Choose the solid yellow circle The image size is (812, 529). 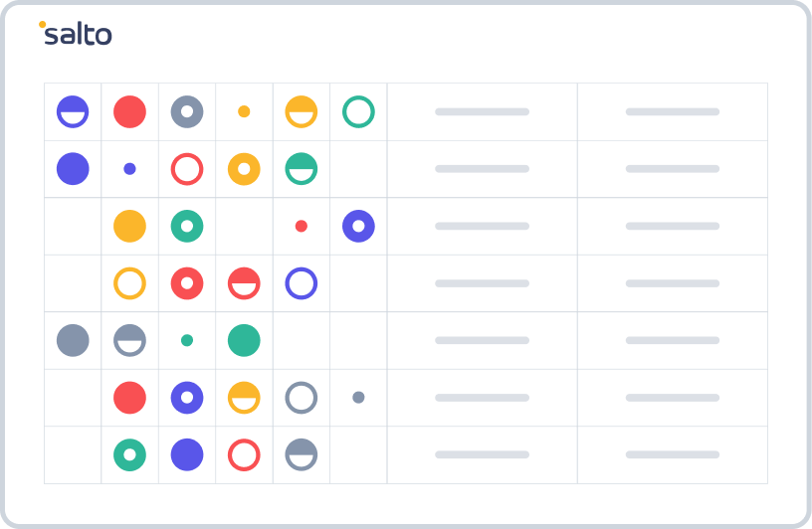pyautogui.click(x=129, y=226)
